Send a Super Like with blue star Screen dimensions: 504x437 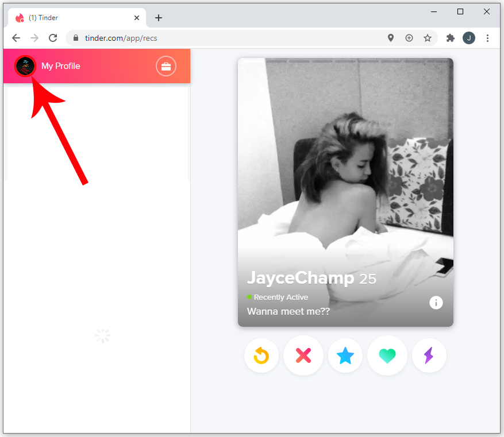(x=345, y=356)
